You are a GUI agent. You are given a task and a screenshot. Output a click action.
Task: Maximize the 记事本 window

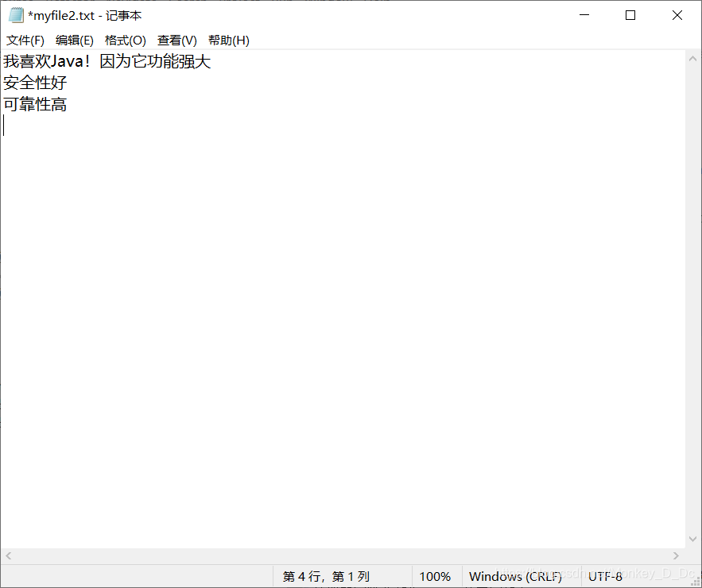(630, 15)
